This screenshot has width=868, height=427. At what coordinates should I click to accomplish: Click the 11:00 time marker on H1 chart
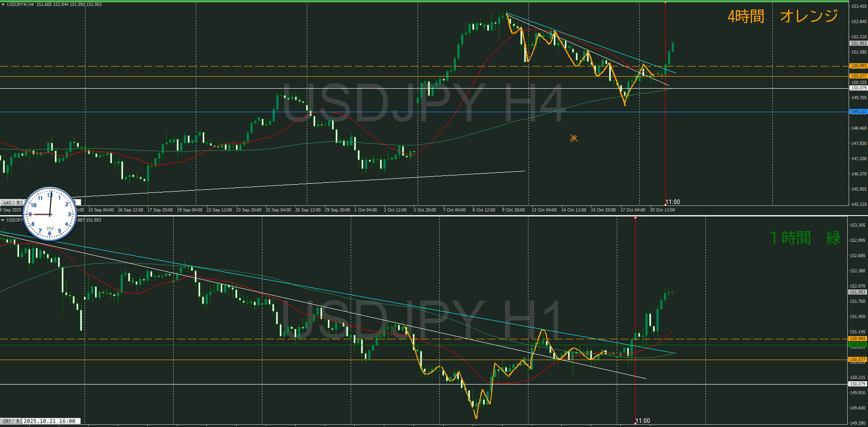643,421
